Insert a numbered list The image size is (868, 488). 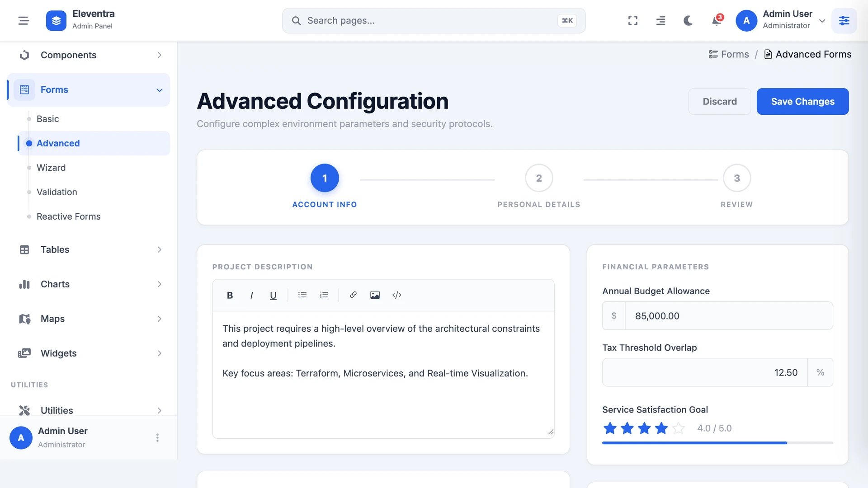point(324,295)
